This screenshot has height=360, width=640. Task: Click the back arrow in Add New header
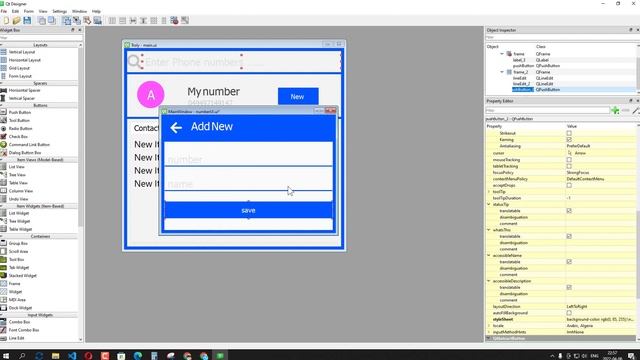click(176, 127)
